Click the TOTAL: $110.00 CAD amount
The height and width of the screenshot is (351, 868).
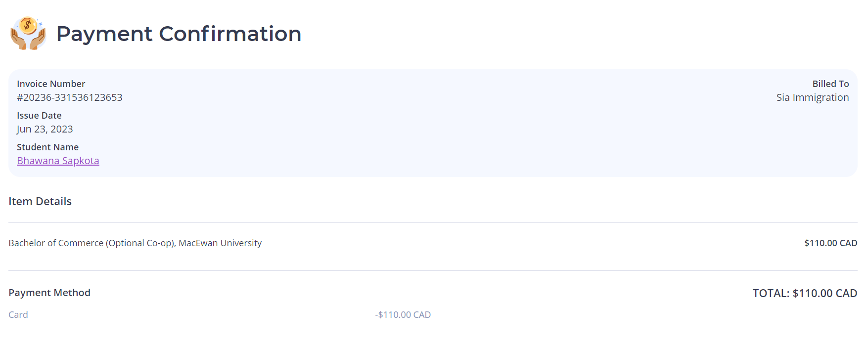point(805,293)
